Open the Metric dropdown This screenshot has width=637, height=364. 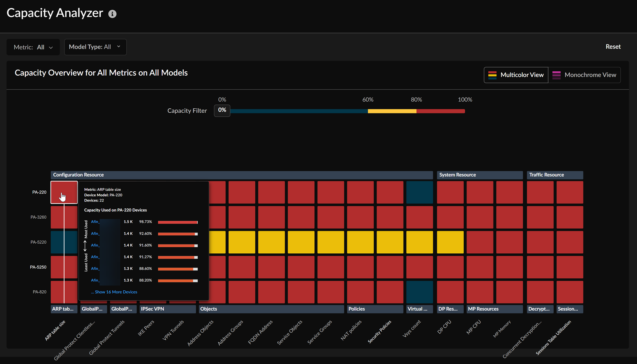pos(33,47)
